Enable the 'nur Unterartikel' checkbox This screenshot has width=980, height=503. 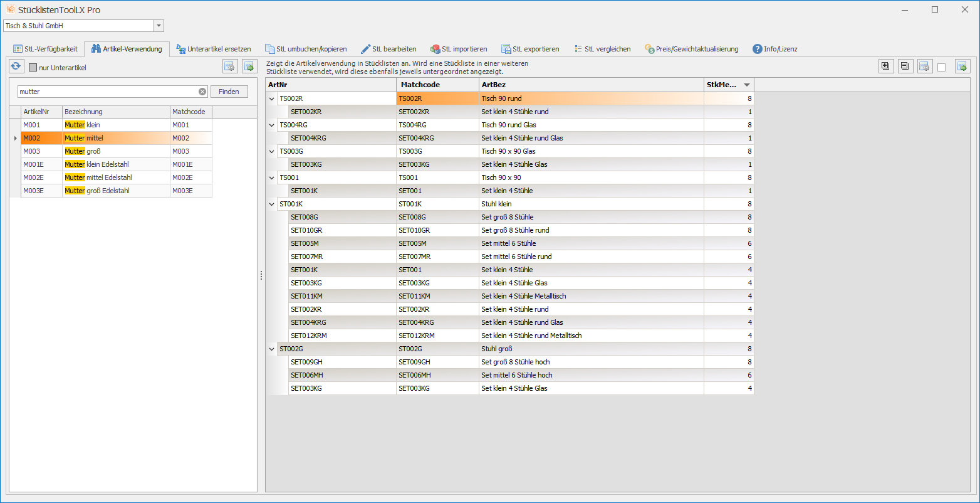pyautogui.click(x=33, y=68)
